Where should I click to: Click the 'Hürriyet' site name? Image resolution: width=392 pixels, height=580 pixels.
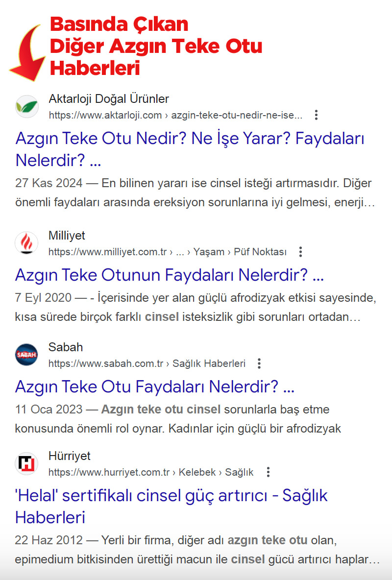(70, 456)
